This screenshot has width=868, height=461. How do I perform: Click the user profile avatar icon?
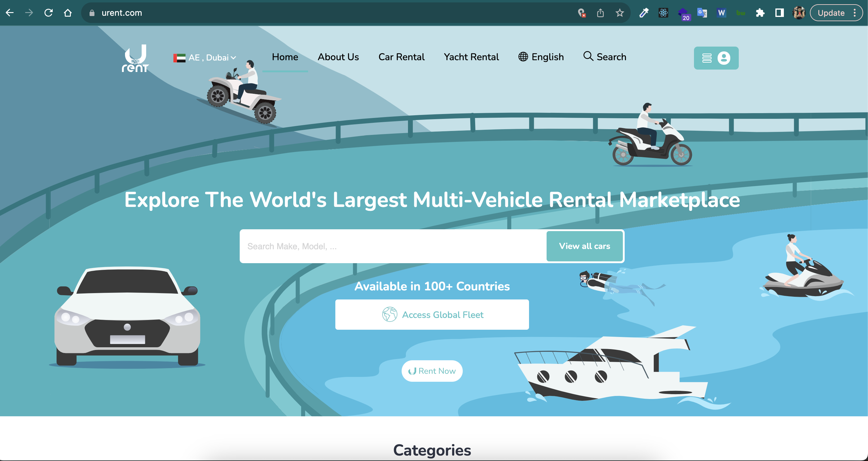click(799, 13)
